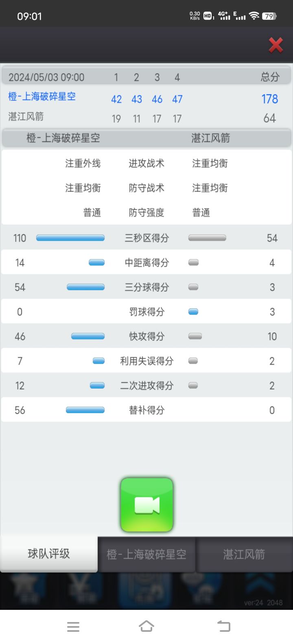Play the match replay video button
This screenshot has width=293, height=644.
147,505
